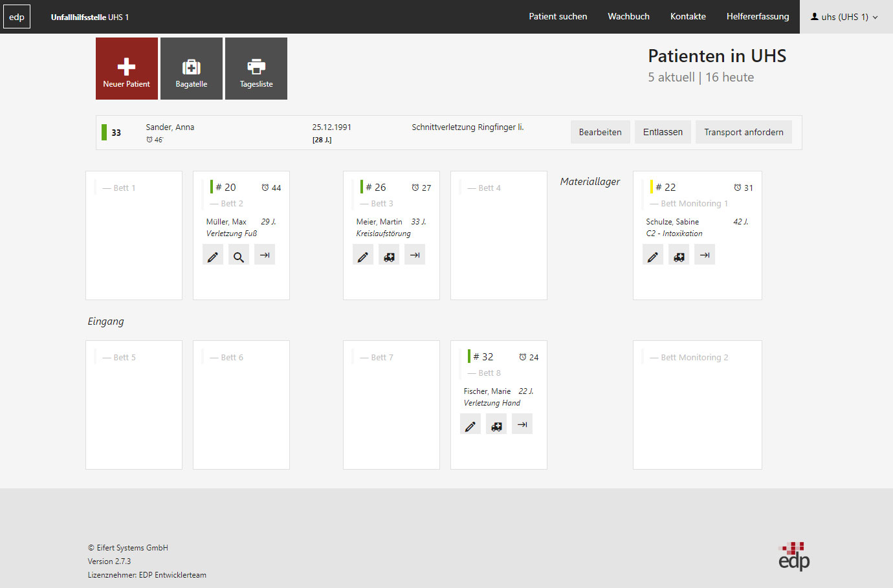Open the Bagatelle first-aid tile
This screenshot has width=893, height=588.
(x=192, y=69)
